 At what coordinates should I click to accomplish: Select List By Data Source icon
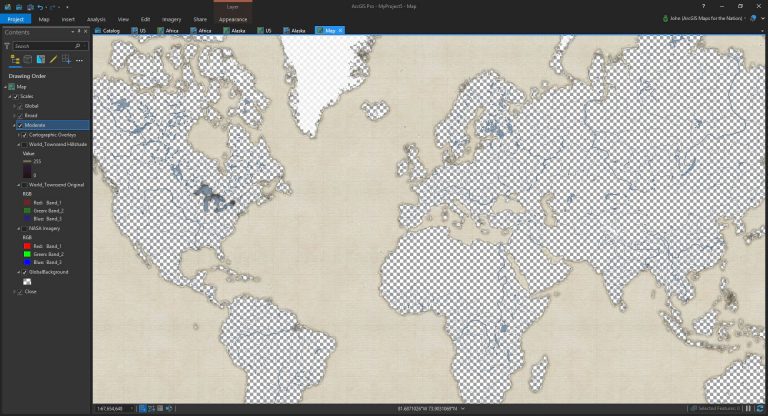[28, 60]
